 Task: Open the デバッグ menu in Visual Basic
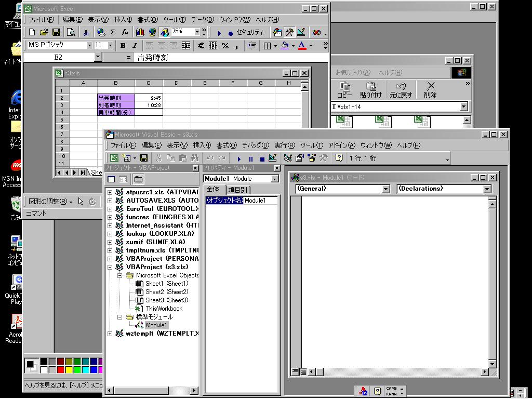click(x=255, y=145)
